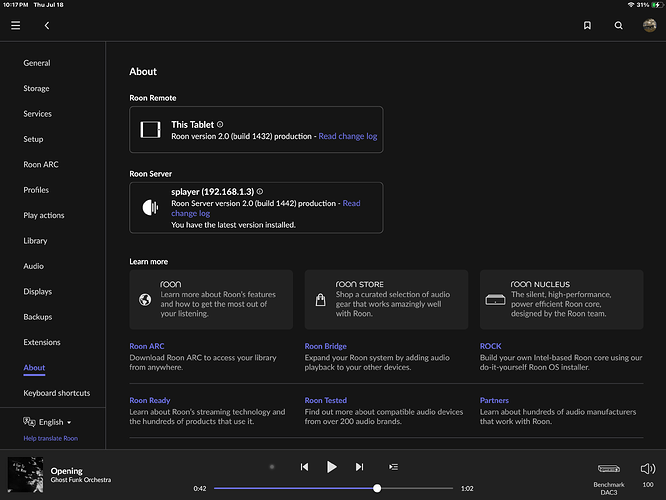Open the Keyboard shortcuts tab
Viewport: 666px width, 500px height.
click(x=56, y=393)
